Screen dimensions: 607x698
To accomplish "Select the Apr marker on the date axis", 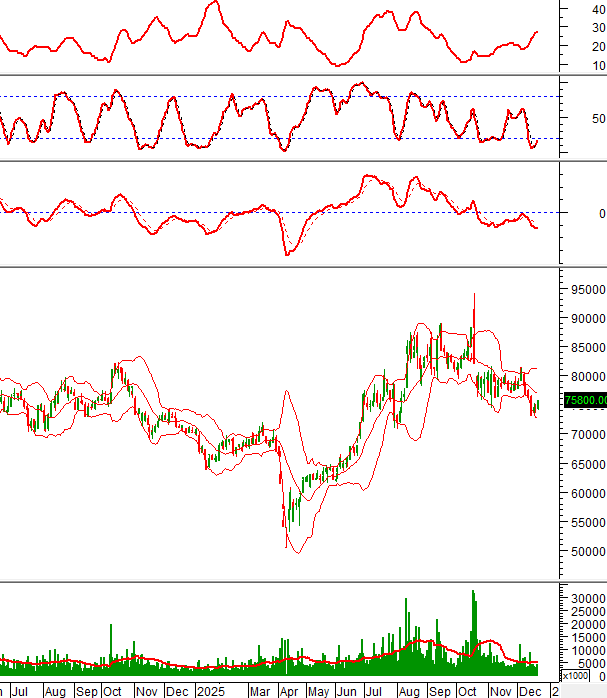I will tap(289, 691).
